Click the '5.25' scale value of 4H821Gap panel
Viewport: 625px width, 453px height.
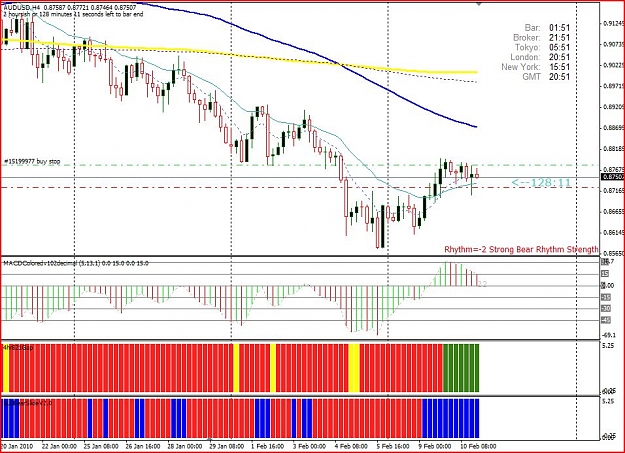click(x=608, y=346)
